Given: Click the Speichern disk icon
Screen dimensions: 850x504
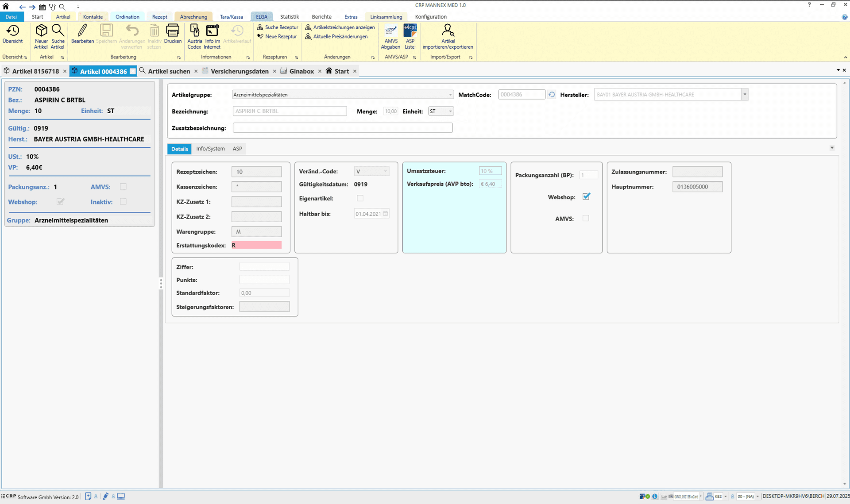Looking at the screenshot, I should click(106, 34).
